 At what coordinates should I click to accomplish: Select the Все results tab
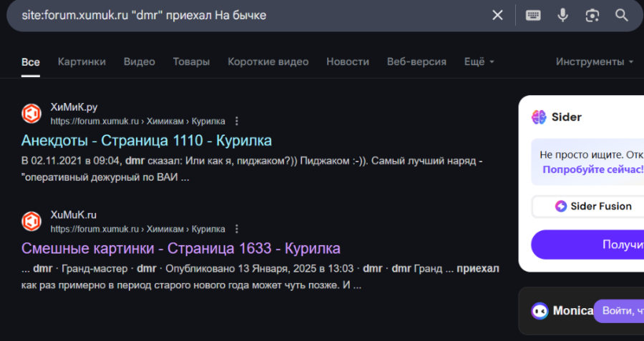pos(30,62)
